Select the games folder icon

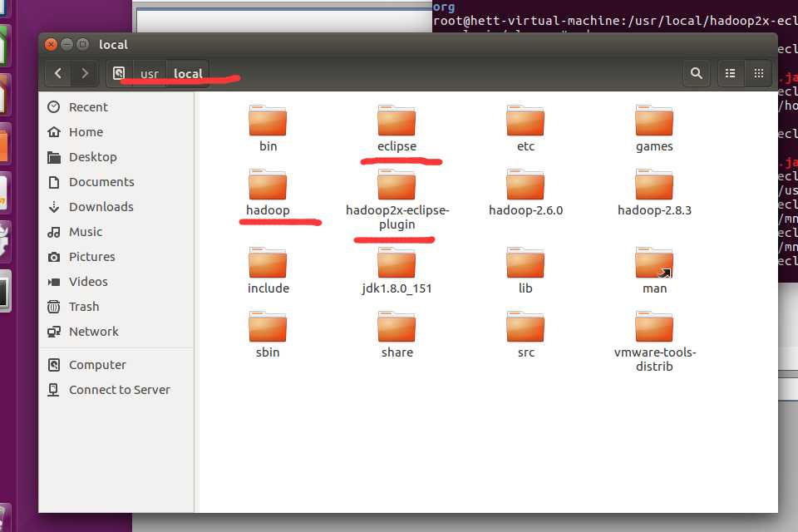click(654, 121)
